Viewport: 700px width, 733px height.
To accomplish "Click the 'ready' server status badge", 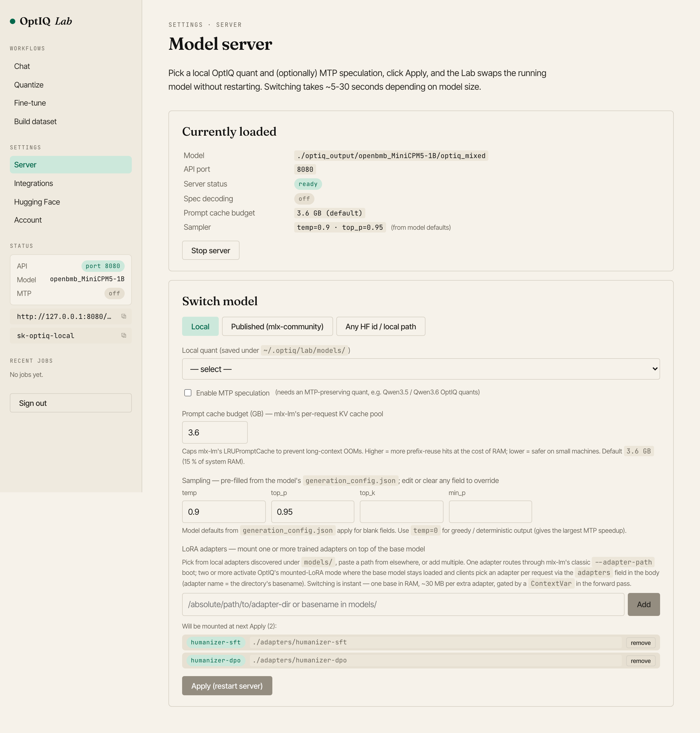I will (x=308, y=184).
